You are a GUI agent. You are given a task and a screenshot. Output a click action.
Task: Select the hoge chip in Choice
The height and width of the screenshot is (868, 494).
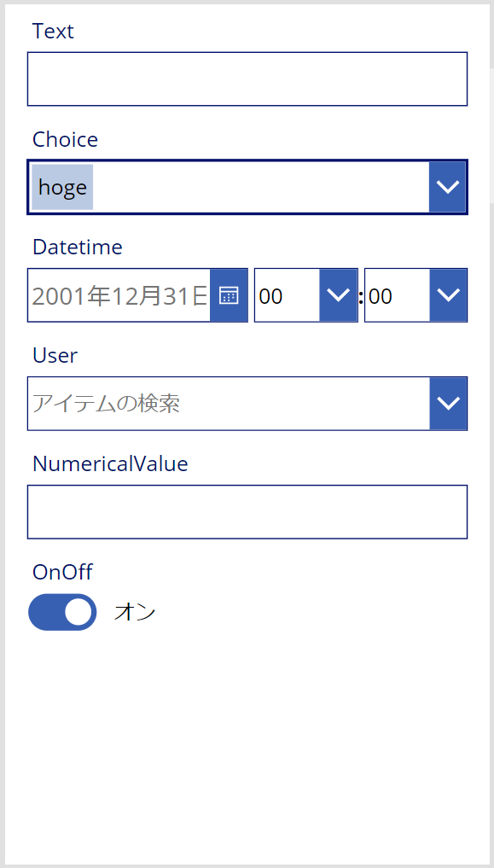[62, 187]
